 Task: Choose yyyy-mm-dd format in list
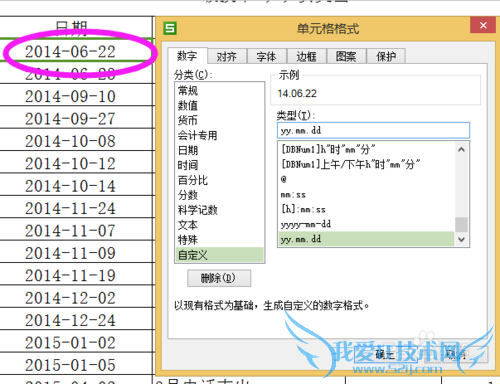(x=366, y=224)
